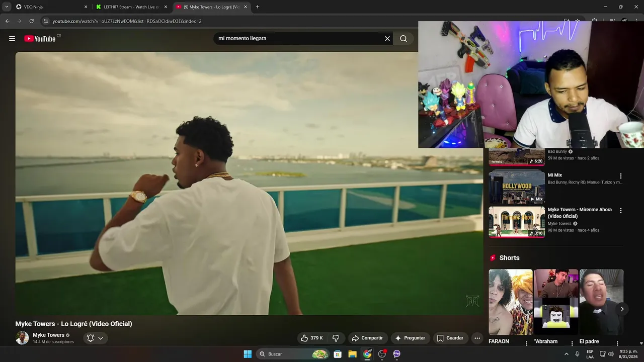The height and width of the screenshot is (362, 644).
Task: Play the Mi Mix Hollywood thumbnail
Action: [517, 187]
